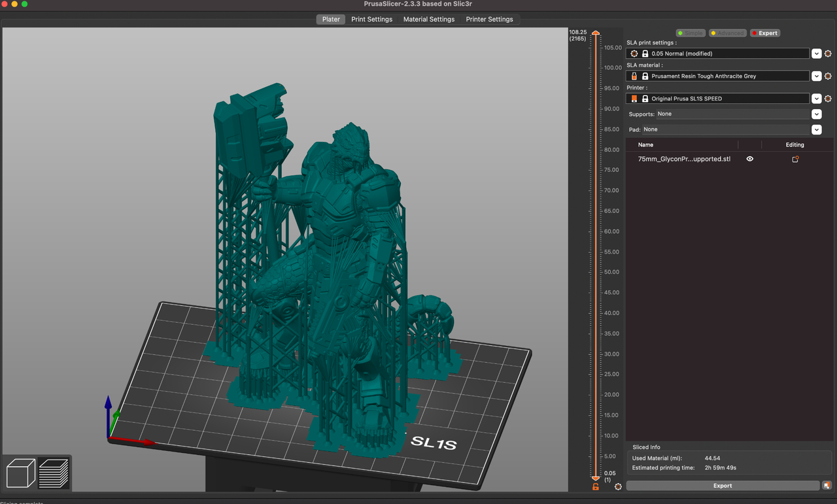Click the Editing column header
Viewport: 837px width, 504px height.
point(794,144)
